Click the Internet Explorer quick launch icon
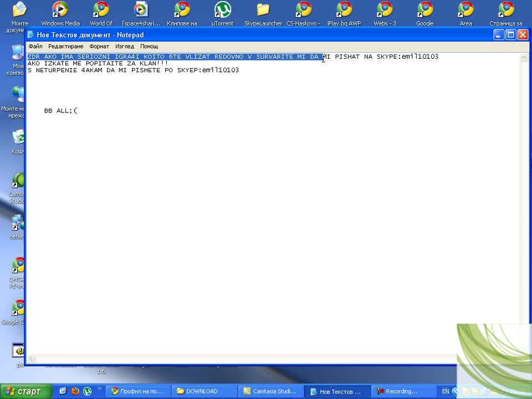The image size is (532, 399). (x=63, y=391)
